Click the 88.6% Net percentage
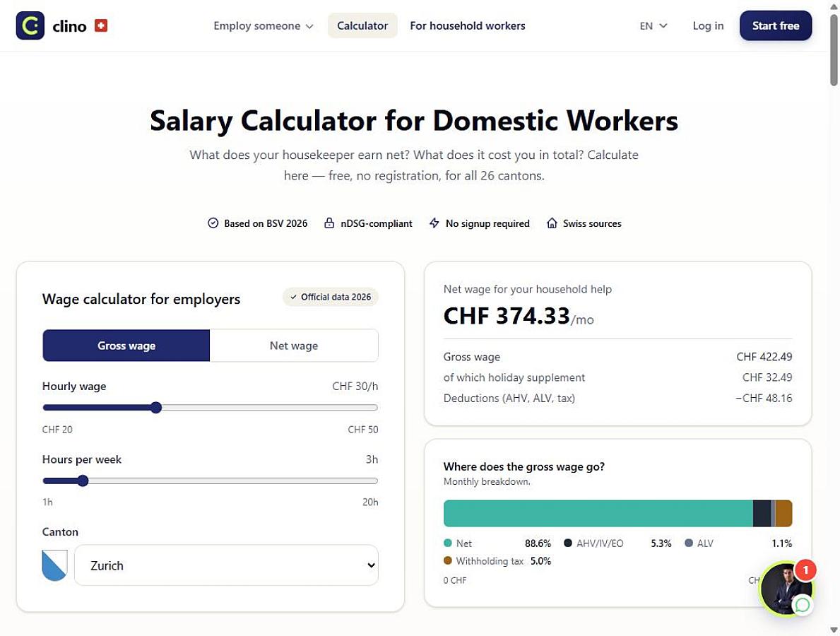Viewport: 840px width, 636px height. tap(538, 543)
